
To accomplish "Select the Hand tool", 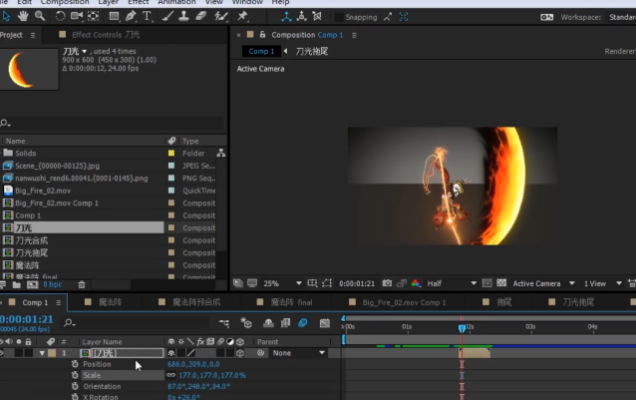I will pyautogui.click(x=23, y=16).
